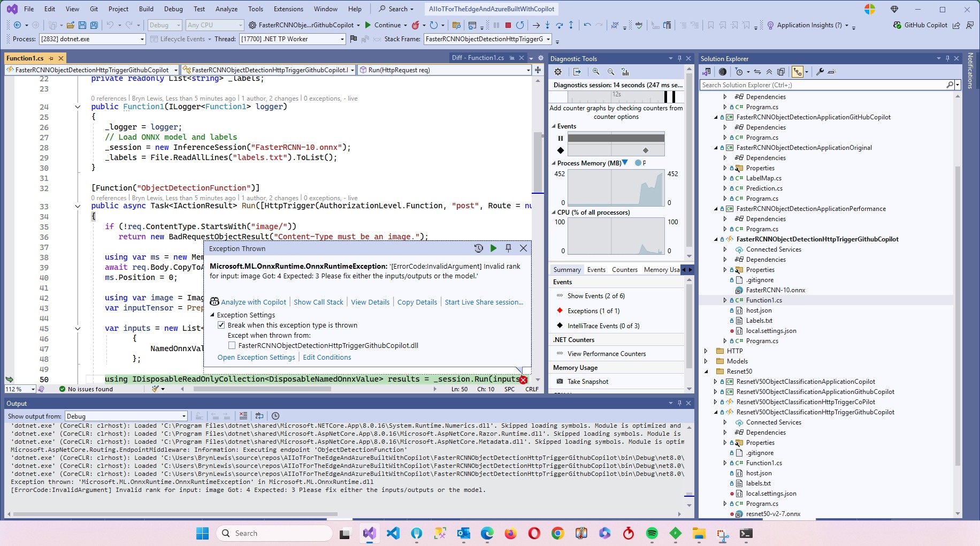Image resolution: width=980 pixels, height=546 pixels.
Task: Click the red Stop Debugging button
Action: coord(508,25)
